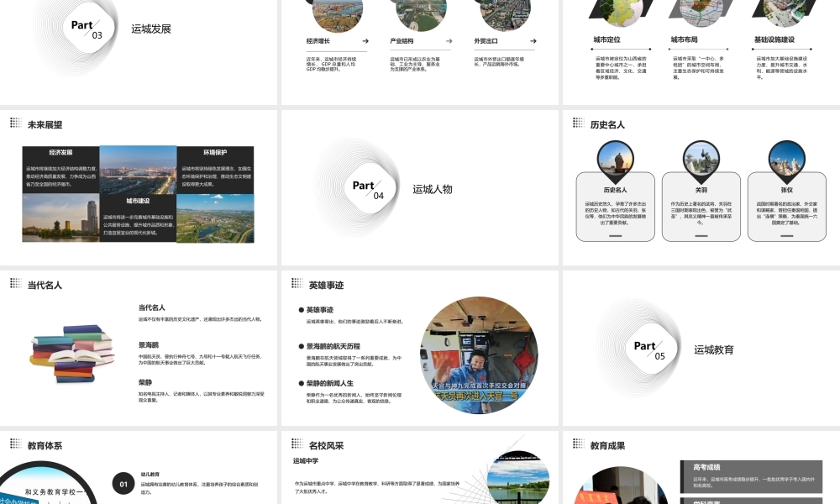Click the 环境保护 dark panel heading
The width and height of the screenshot is (840, 504).
215,153
